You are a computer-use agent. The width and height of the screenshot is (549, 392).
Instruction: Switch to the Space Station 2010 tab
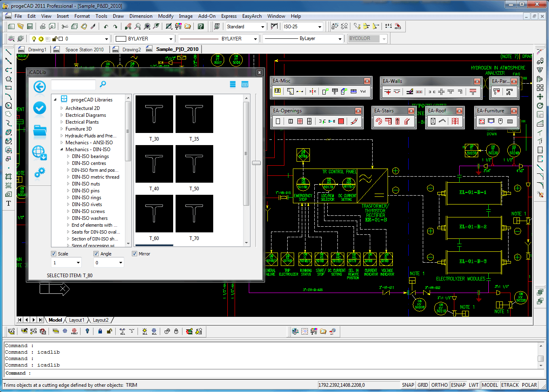pyautogui.click(x=84, y=50)
